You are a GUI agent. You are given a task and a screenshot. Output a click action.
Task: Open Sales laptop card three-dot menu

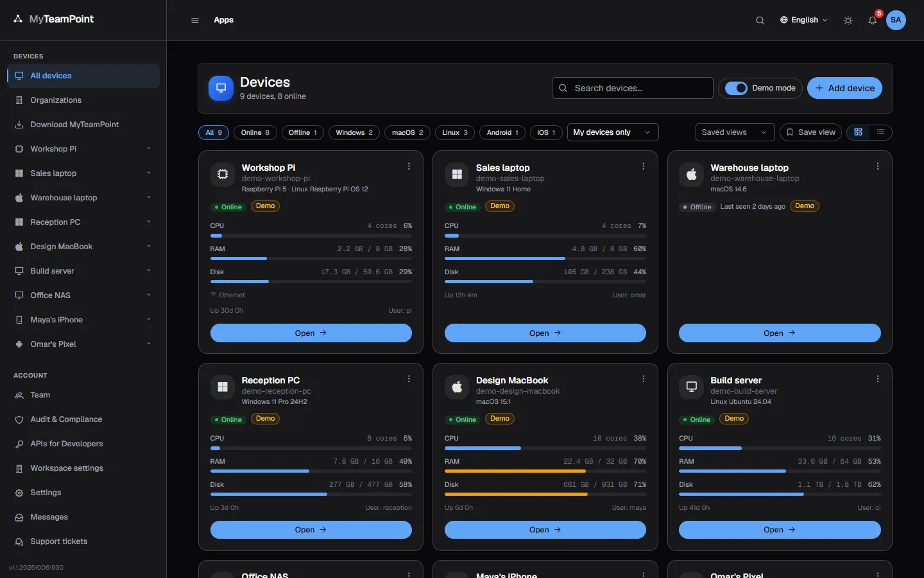pos(644,166)
